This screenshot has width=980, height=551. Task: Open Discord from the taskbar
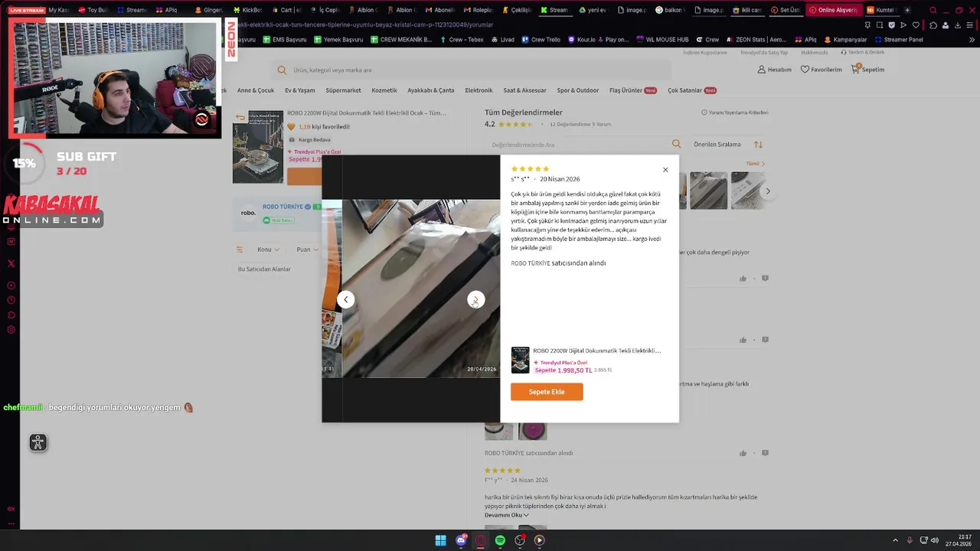tap(461, 540)
